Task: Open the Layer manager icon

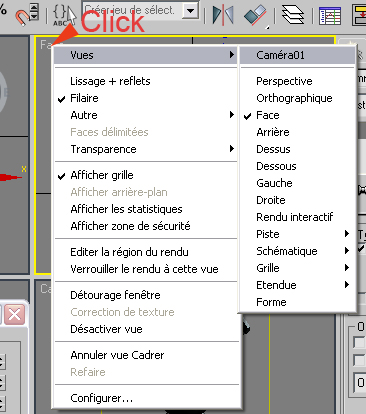Action: pos(293,15)
